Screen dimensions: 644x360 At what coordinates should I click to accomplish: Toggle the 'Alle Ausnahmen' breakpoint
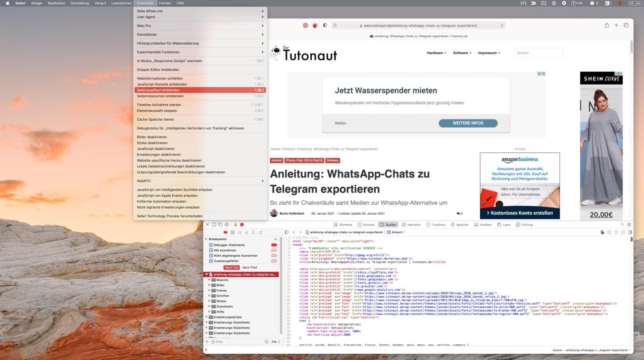pos(274,250)
